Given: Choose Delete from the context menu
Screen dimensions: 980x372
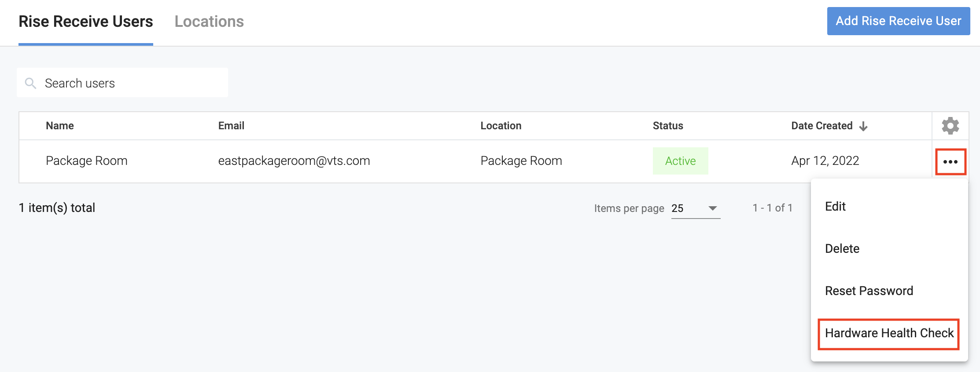Looking at the screenshot, I should pyautogui.click(x=842, y=249).
